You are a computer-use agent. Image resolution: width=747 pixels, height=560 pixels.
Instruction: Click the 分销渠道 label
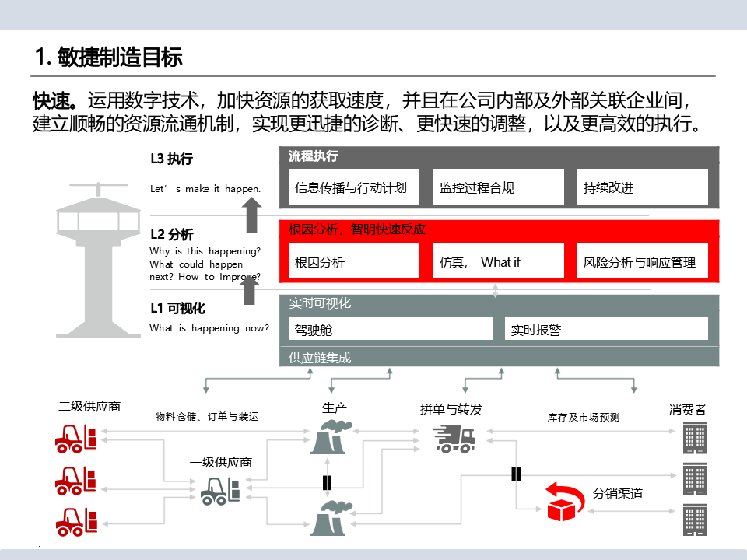pos(617,493)
